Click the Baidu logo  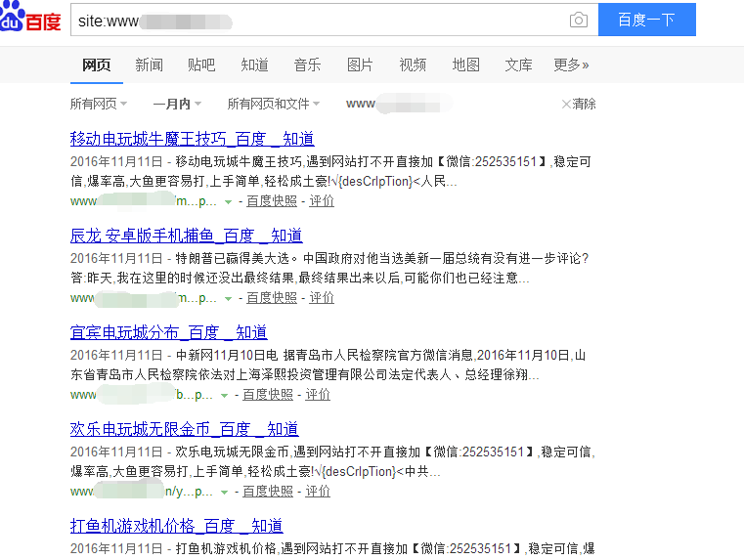(31, 21)
